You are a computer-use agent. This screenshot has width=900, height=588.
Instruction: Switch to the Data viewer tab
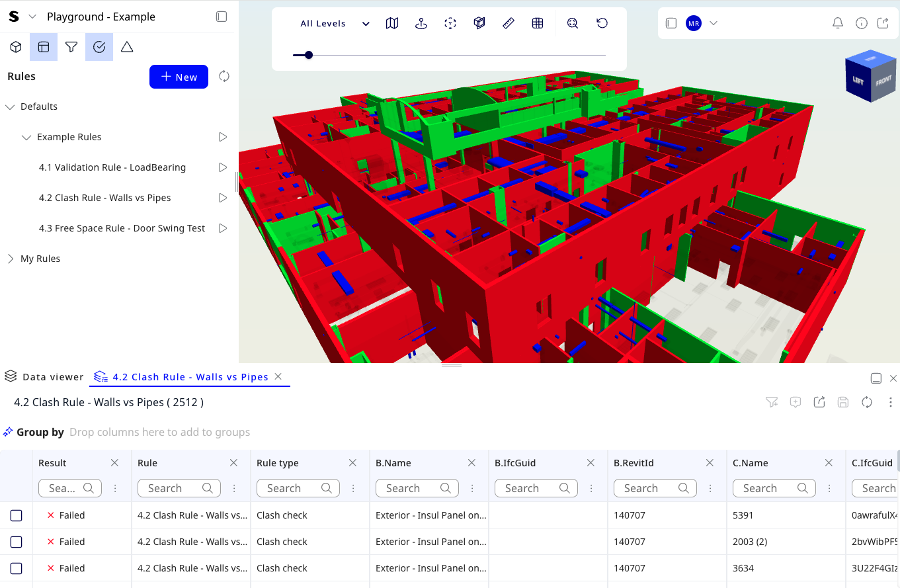(x=53, y=376)
